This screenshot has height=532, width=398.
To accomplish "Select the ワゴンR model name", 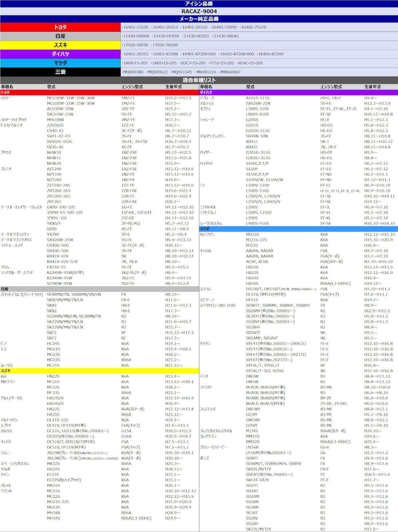I will 6,491.
